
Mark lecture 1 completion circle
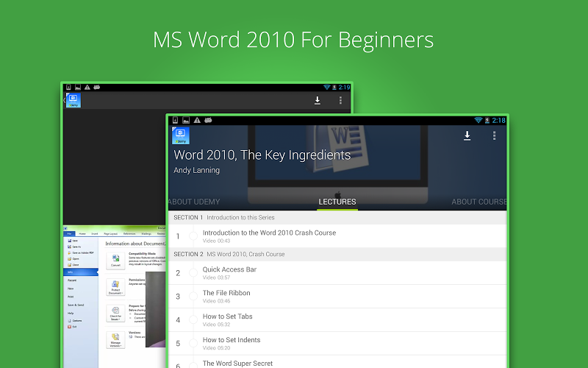pyautogui.click(x=193, y=236)
